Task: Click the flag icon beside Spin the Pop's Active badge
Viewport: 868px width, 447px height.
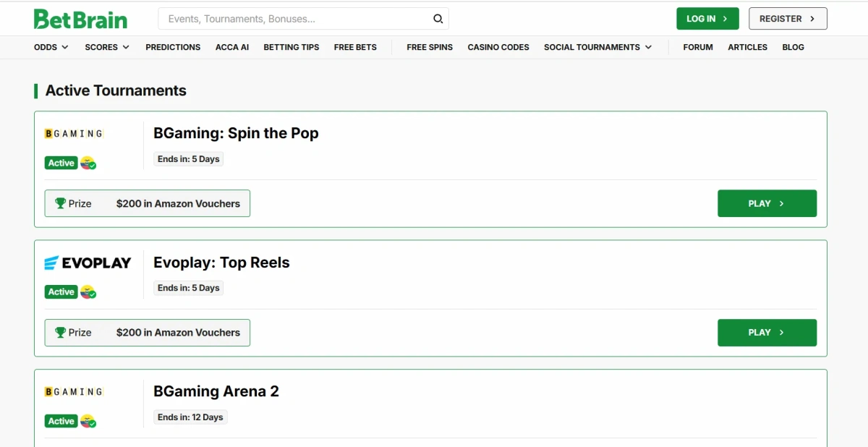Action: 88,163
